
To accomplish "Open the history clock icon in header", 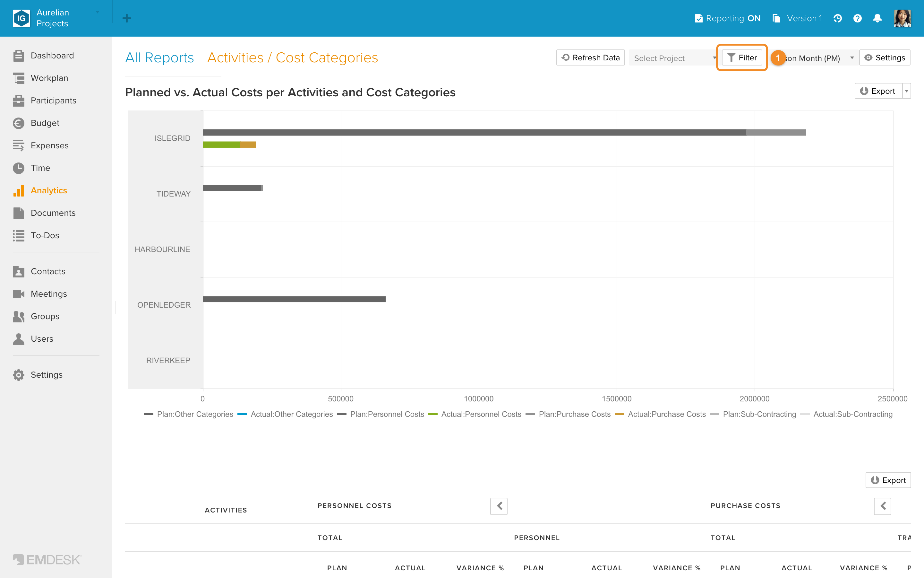I will point(838,18).
